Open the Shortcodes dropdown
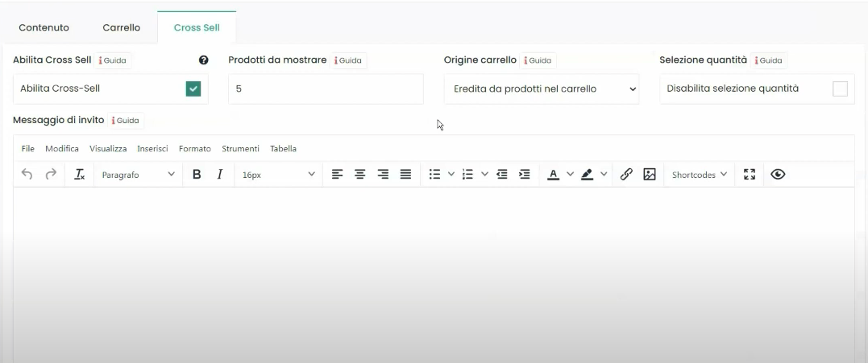 pyautogui.click(x=700, y=175)
